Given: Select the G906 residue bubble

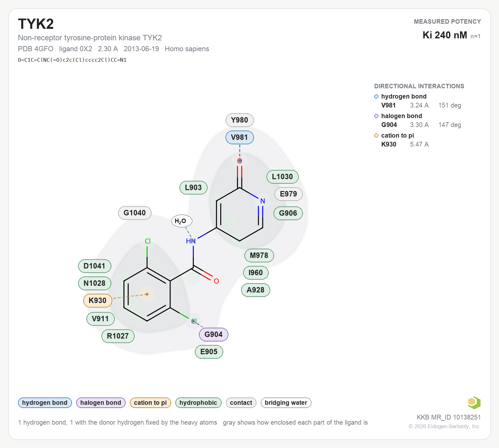Looking at the screenshot, I should 288,213.
